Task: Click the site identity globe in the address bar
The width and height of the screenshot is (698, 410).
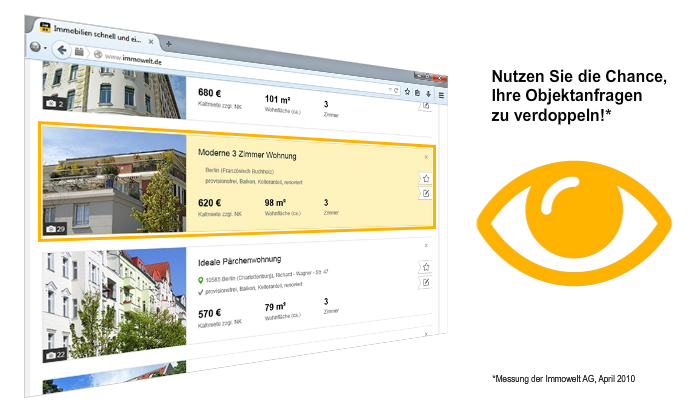Action: pos(97,55)
